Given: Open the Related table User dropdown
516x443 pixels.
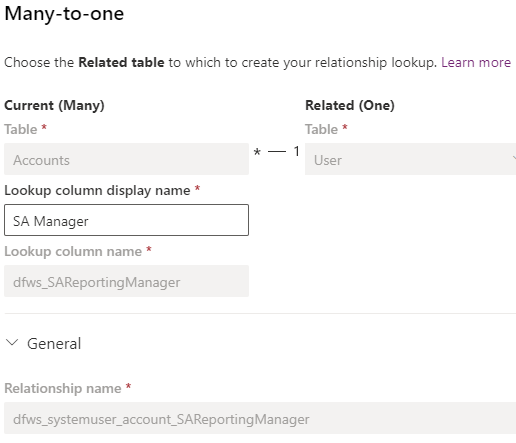Looking at the screenshot, I should (x=410, y=159).
